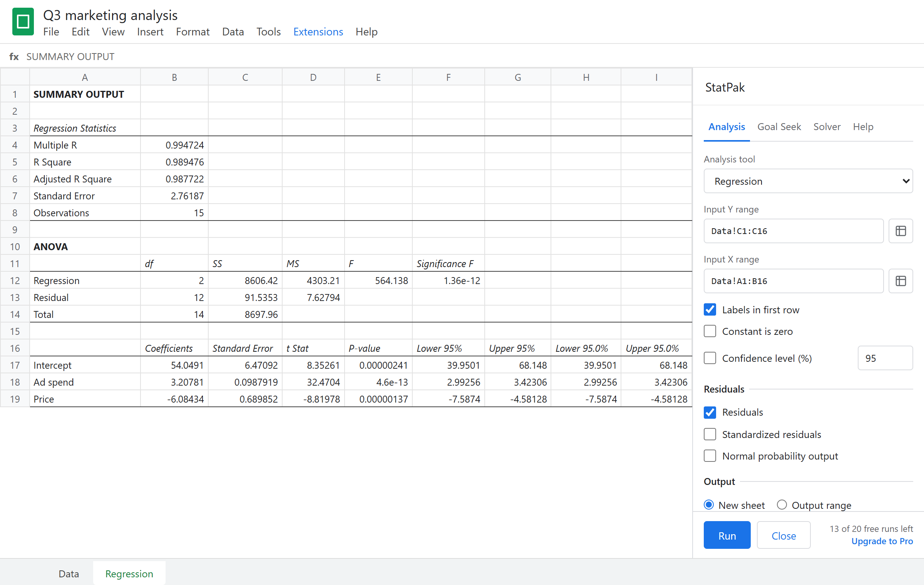
Task: Pick the Input Y range selector icon
Action: [x=901, y=231]
